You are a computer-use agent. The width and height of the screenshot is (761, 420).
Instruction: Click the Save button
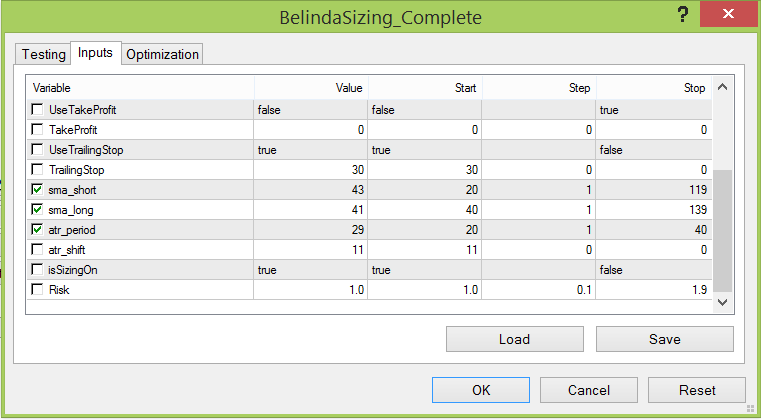[x=664, y=339]
